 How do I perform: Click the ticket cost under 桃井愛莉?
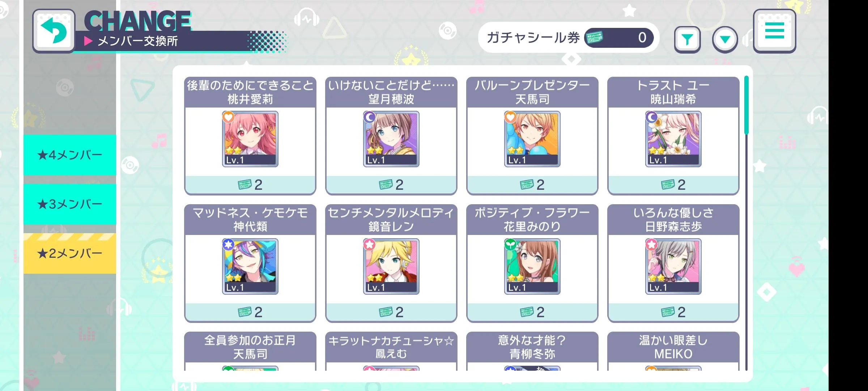coord(250,185)
